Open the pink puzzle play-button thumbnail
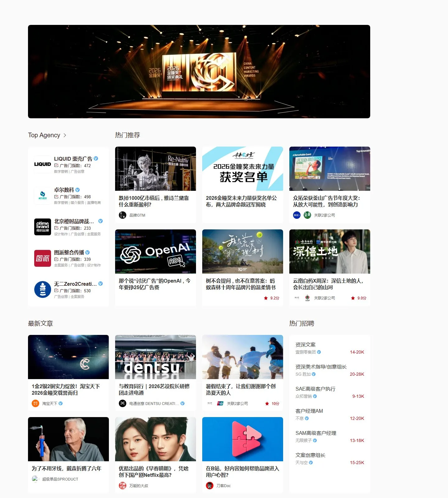The height and width of the screenshot is (498, 448). tap(243, 439)
